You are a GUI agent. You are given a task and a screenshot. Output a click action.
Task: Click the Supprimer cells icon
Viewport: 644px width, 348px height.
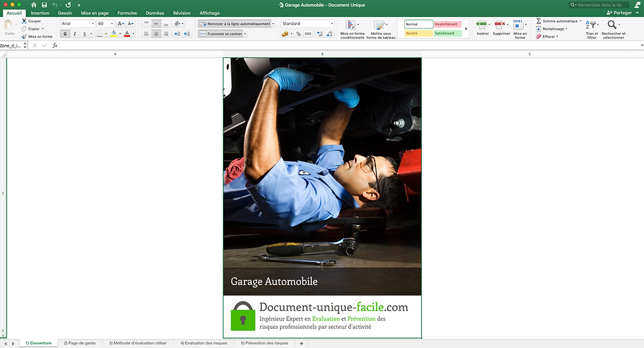click(499, 25)
